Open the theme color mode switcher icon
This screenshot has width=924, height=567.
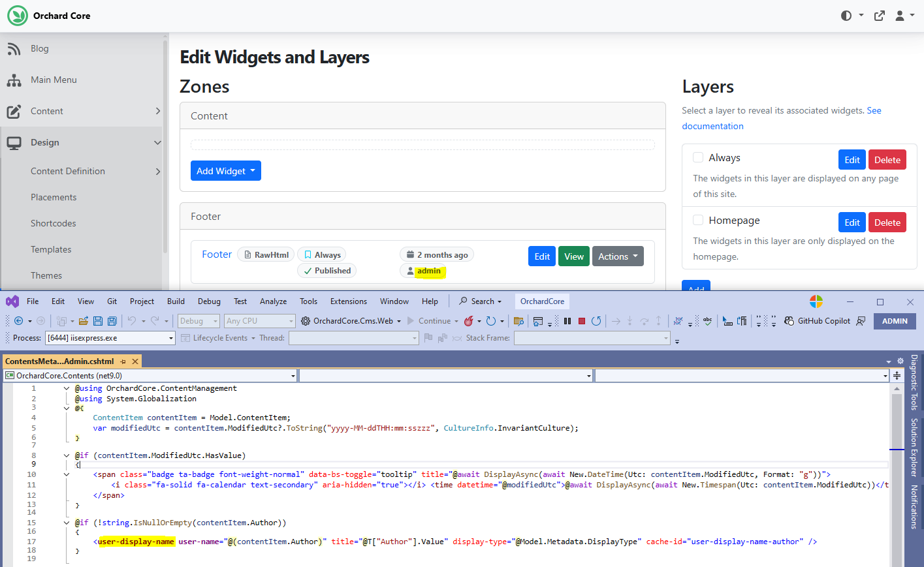coord(846,16)
